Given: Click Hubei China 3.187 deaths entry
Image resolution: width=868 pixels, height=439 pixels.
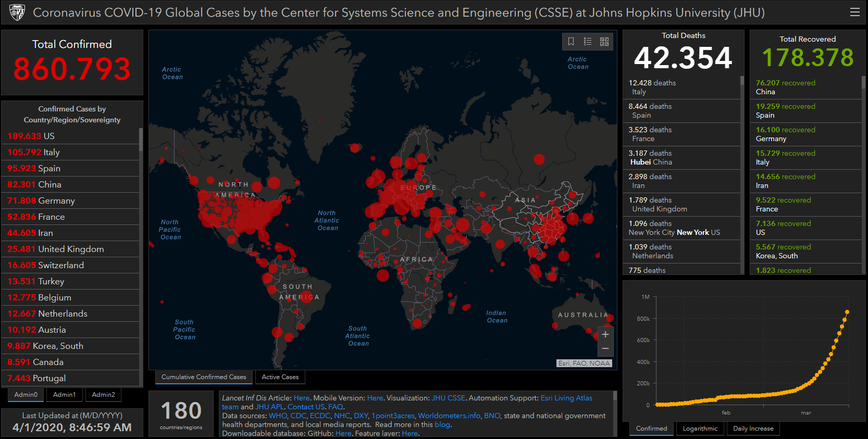Looking at the screenshot, I should click(x=681, y=158).
